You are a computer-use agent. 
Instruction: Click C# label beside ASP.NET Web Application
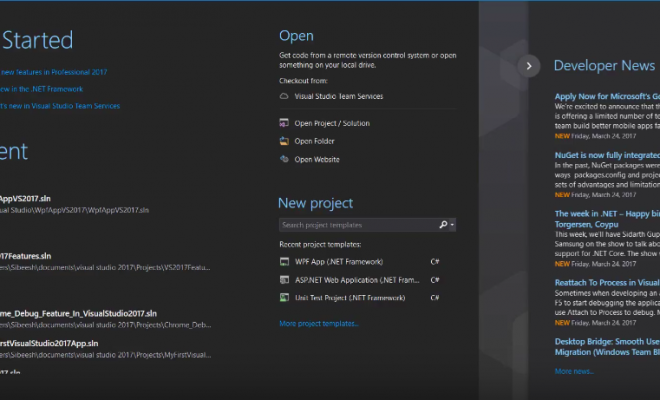click(435, 280)
